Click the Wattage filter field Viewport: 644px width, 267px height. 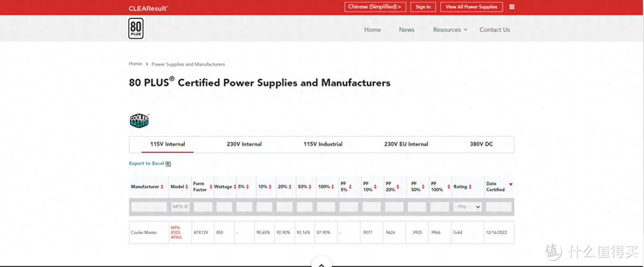(x=224, y=207)
